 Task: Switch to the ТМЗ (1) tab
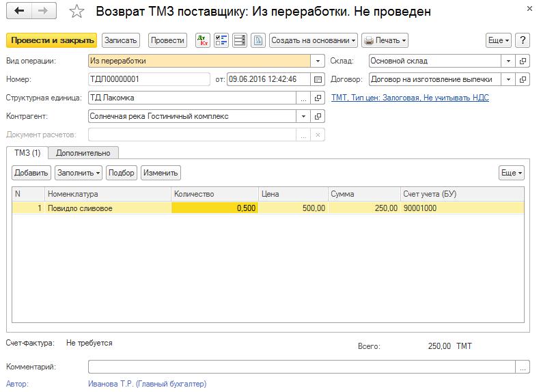[x=27, y=153]
